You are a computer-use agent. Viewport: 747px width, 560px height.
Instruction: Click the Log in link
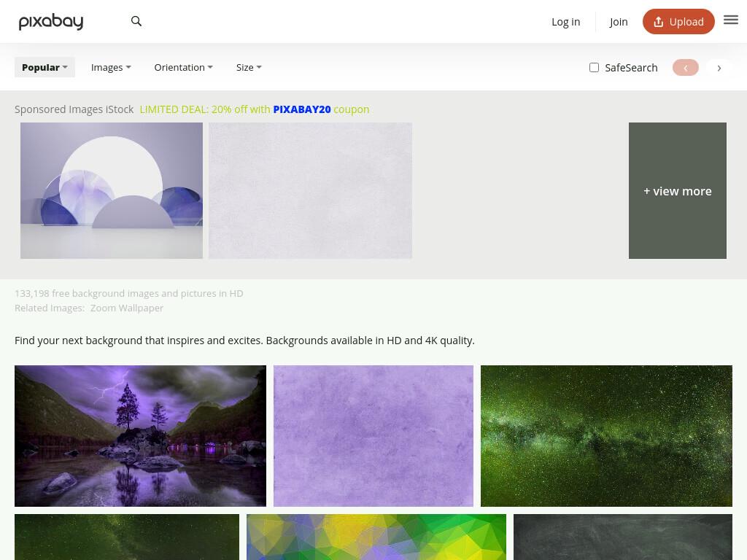pos(565,22)
